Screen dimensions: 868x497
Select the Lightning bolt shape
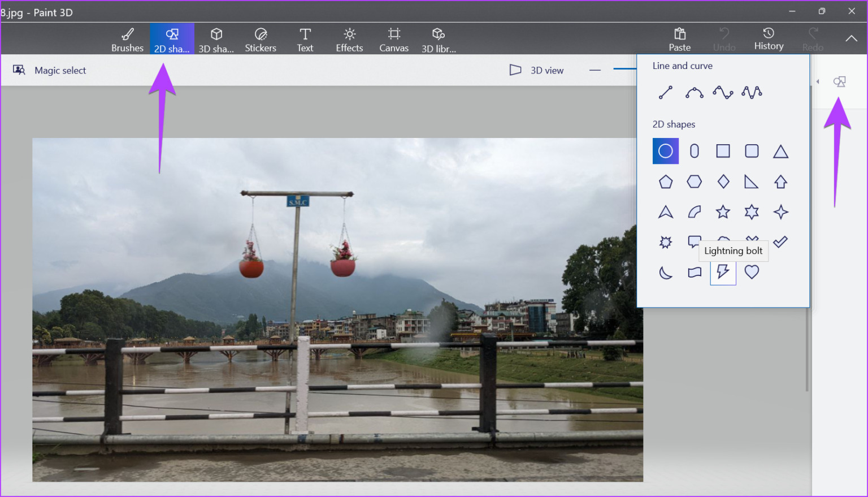click(x=723, y=273)
